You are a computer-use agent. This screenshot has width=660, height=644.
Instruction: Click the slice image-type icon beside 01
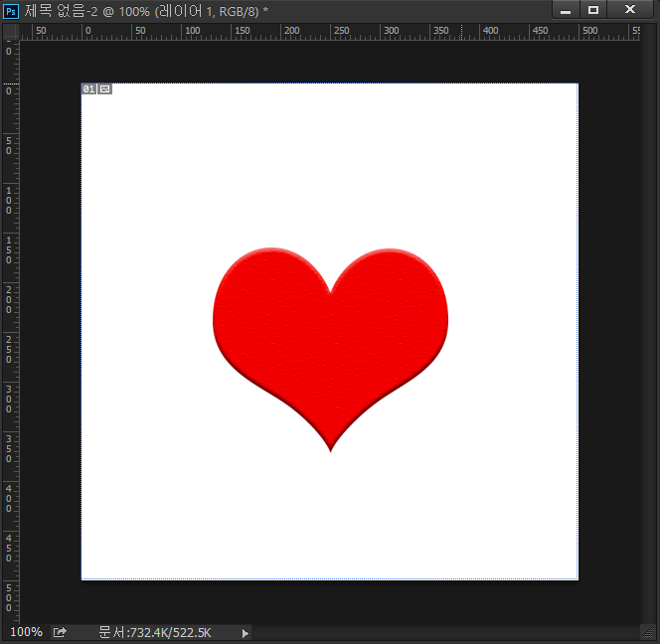coord(104,88)
